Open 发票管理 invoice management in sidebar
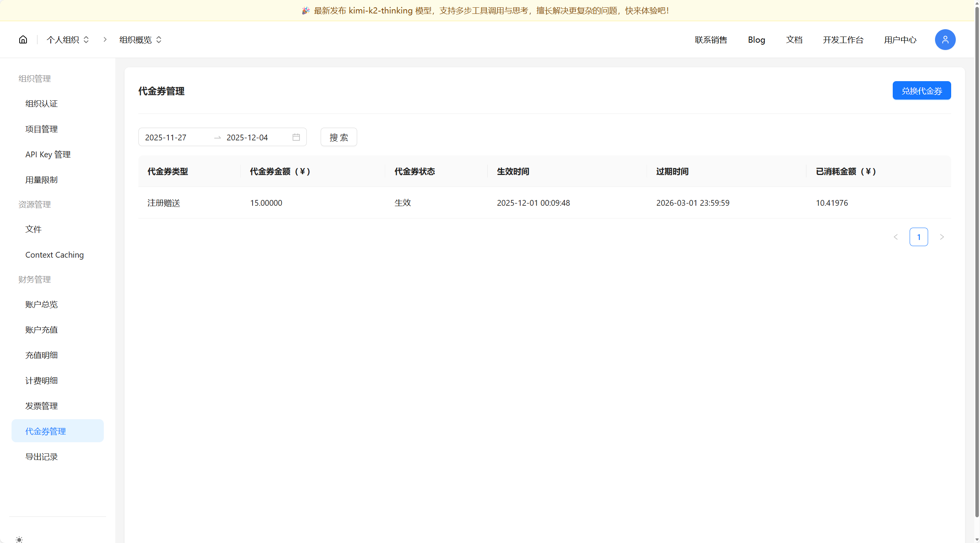The width and height of the screenshot is (980, 543). click(x=42, y=405)
